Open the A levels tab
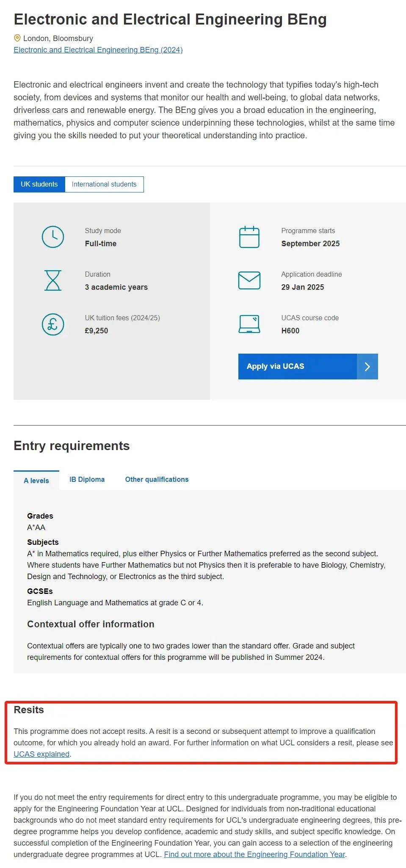 [36, 481]
